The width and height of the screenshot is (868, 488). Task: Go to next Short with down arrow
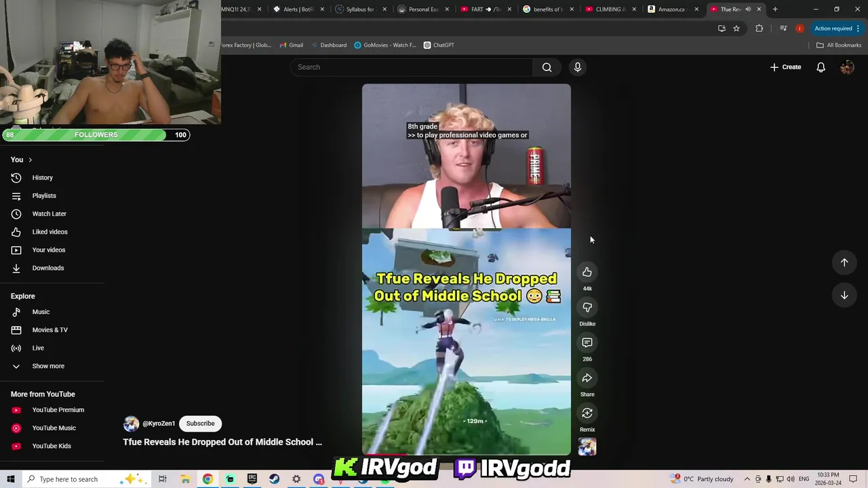click(x=844, y=295)
